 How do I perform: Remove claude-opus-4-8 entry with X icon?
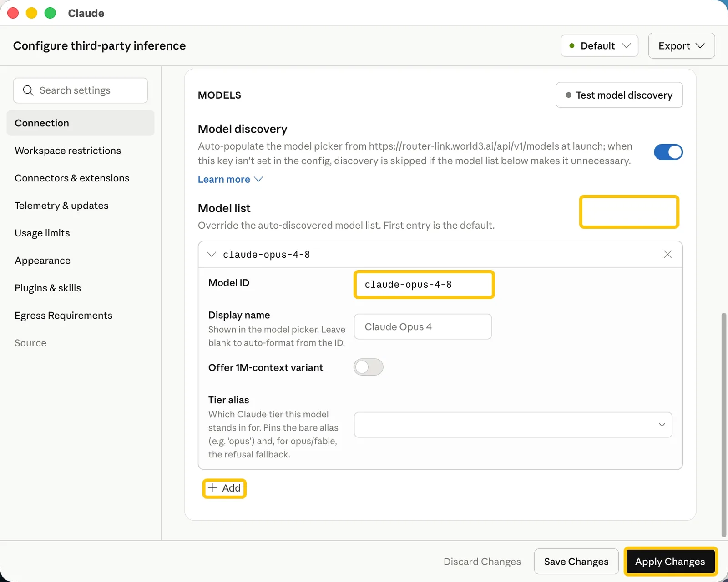point(667,254)
